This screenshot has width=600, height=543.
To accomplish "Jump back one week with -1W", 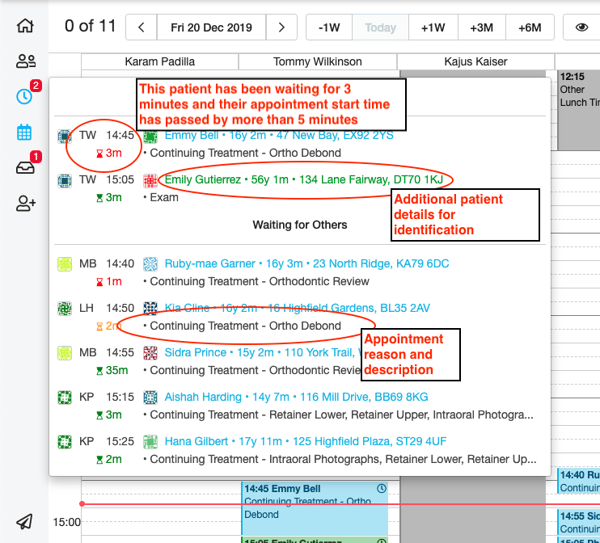I will click(x=330, y=27).
